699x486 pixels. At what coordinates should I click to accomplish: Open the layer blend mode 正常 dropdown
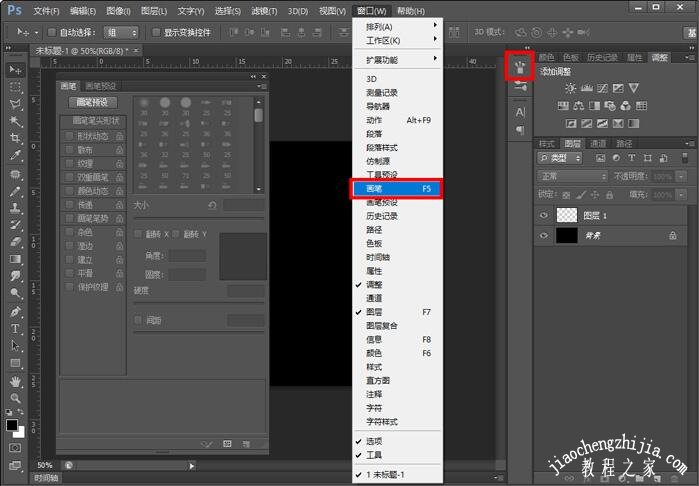[573, 176]
